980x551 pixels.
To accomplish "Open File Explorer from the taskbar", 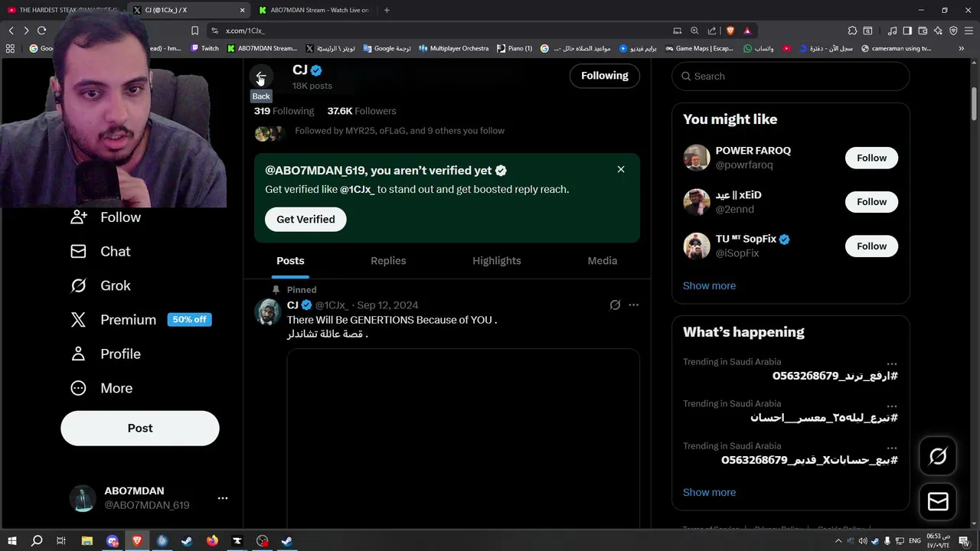I will 87,541.
